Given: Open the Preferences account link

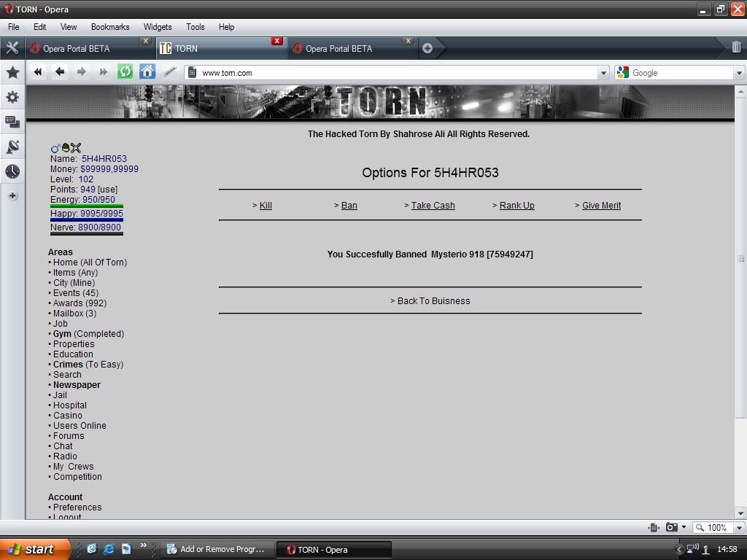Looking at the screenshot, I should pyautogui.click(x=77, y=507).
